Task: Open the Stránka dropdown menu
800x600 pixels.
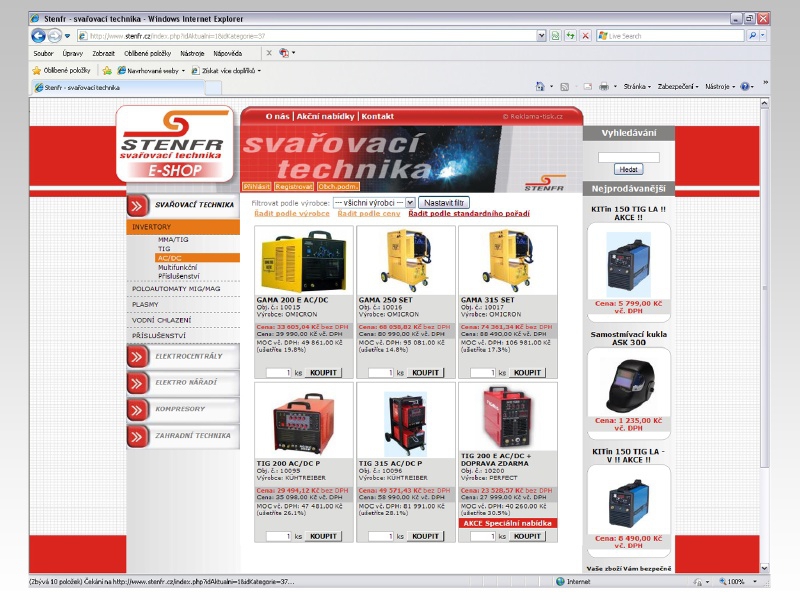Action: [637, 87]
